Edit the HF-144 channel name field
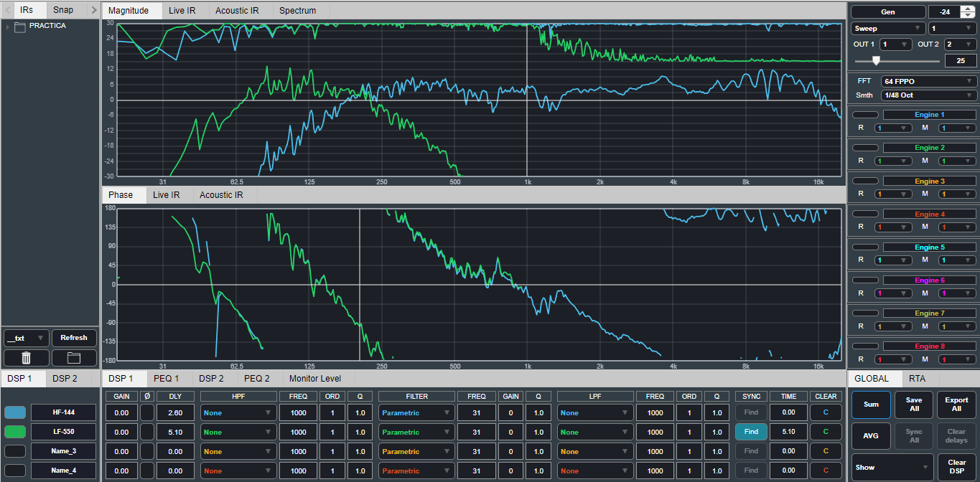Viewport: 980px width, 482px height. click(63, 412)
